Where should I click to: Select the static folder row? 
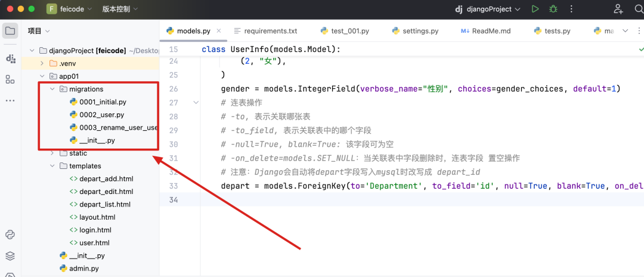click(x=90, y=153)
